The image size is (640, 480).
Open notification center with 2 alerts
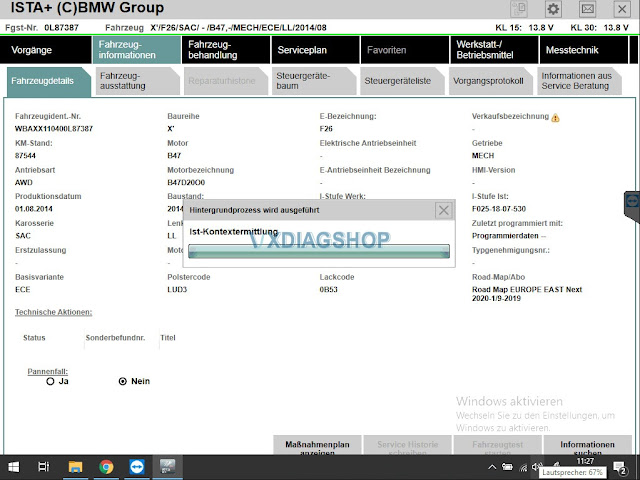point(620,468)
